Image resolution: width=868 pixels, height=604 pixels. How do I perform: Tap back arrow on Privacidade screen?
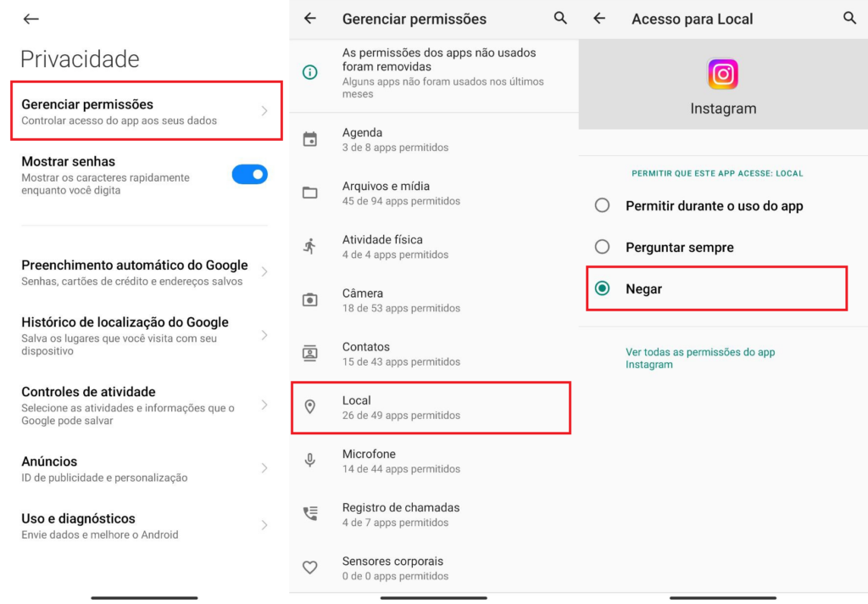(31, 19)
